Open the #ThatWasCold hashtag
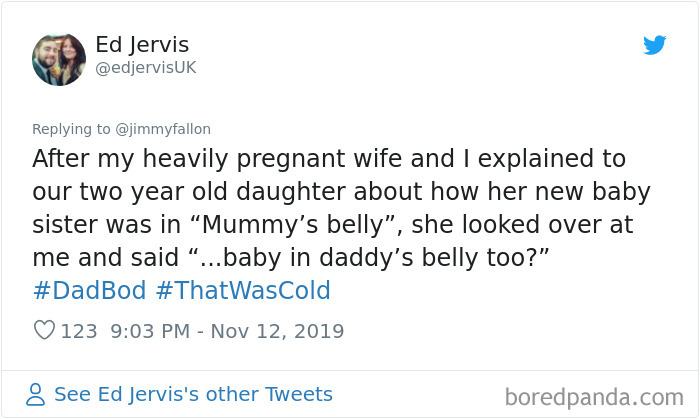This screenshot has width=700, height=419. [x=243, y=291]
